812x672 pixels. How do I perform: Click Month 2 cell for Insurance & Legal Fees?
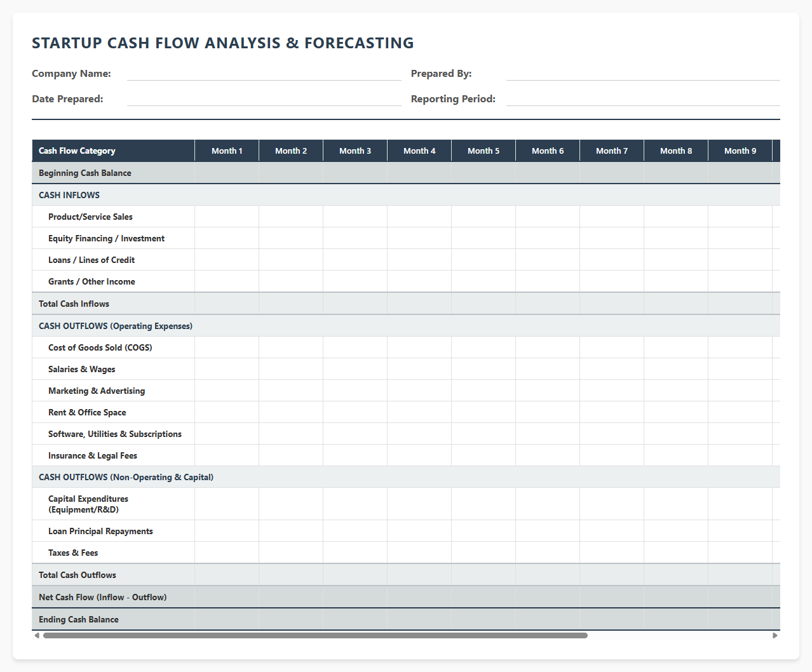pyautogui.click(x=291, y=455)
